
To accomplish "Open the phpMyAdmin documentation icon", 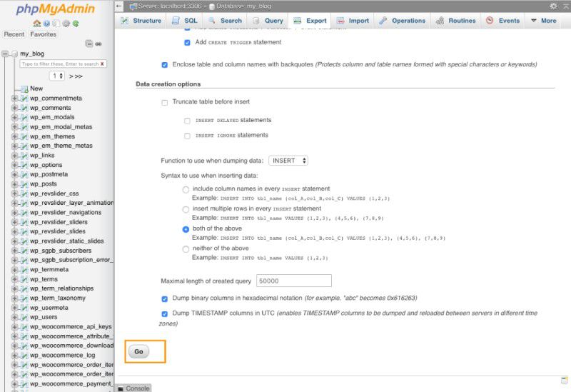I will click(56, 24).
